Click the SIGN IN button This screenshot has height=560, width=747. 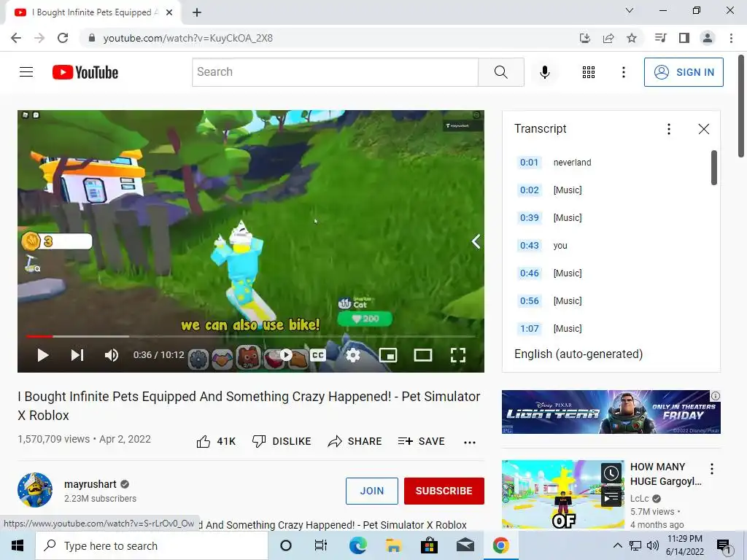[x=684, y=72]
